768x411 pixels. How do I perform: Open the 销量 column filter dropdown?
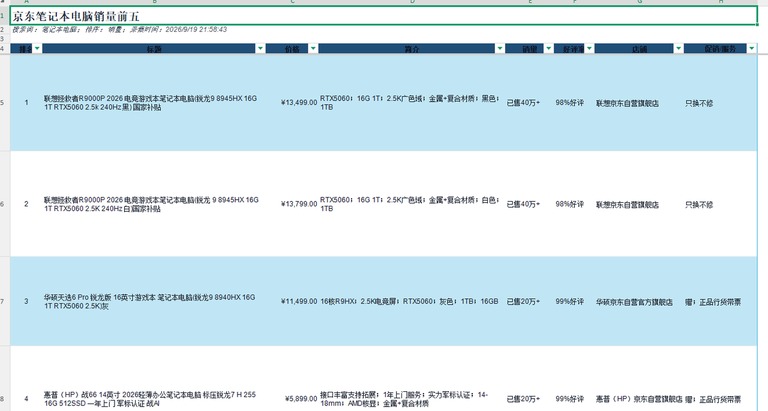[549, 48]
